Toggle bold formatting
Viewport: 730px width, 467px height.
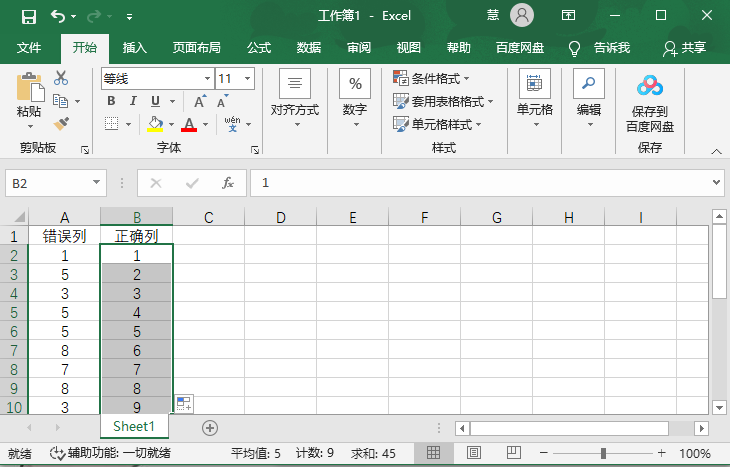(x=111, y=101)
